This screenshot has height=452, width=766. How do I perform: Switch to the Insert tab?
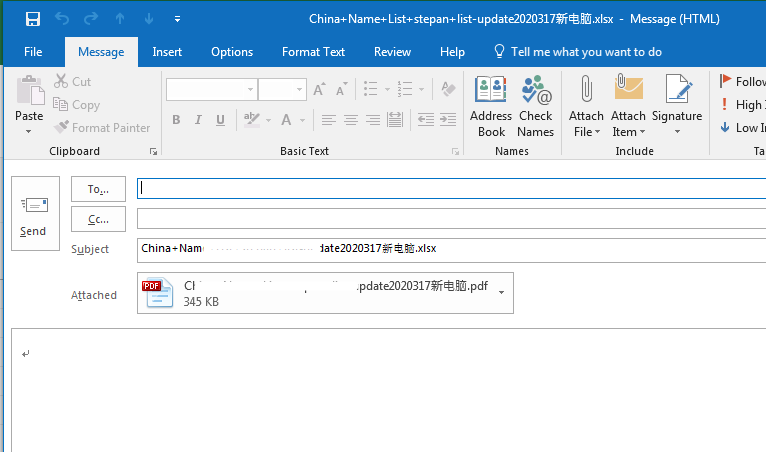(x=167, y=52)
